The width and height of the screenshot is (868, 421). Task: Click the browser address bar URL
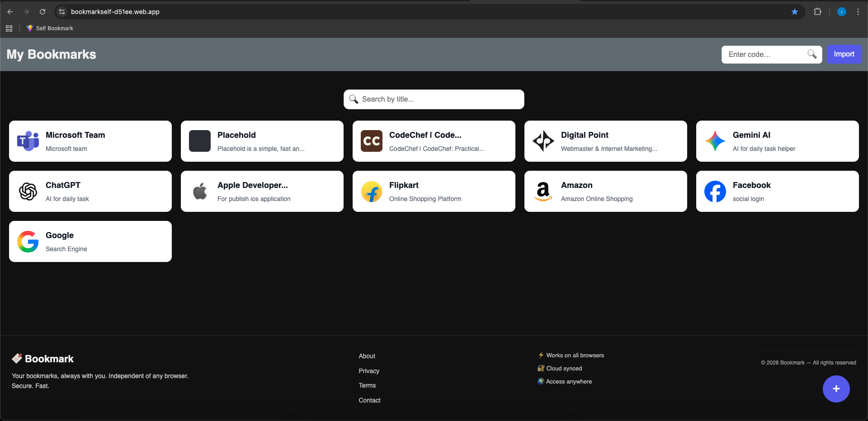pos(115,12)
